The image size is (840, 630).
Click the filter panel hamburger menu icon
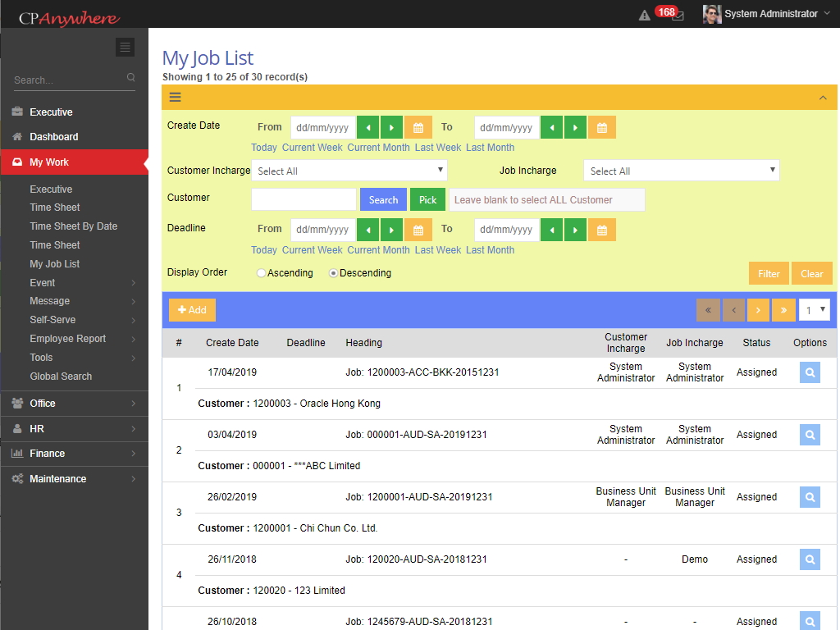click(175, 97)
